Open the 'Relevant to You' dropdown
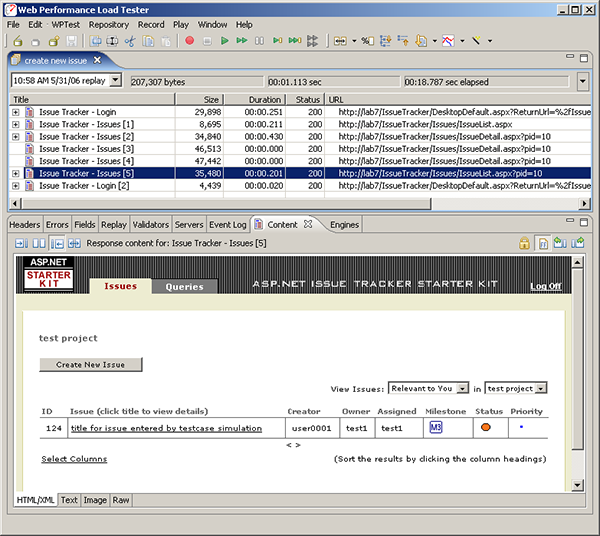The image size is (600, 536). (463, 388)
